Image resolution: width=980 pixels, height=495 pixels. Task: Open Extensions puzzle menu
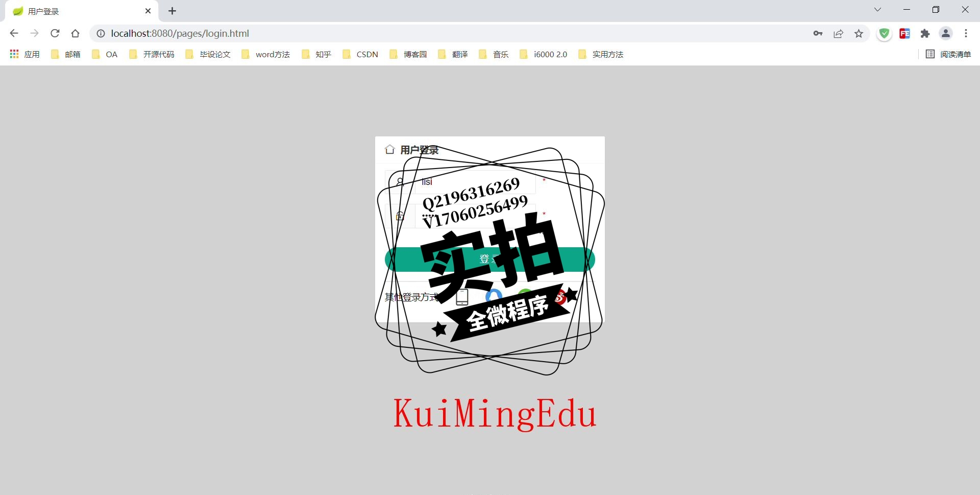pos(925,33)
